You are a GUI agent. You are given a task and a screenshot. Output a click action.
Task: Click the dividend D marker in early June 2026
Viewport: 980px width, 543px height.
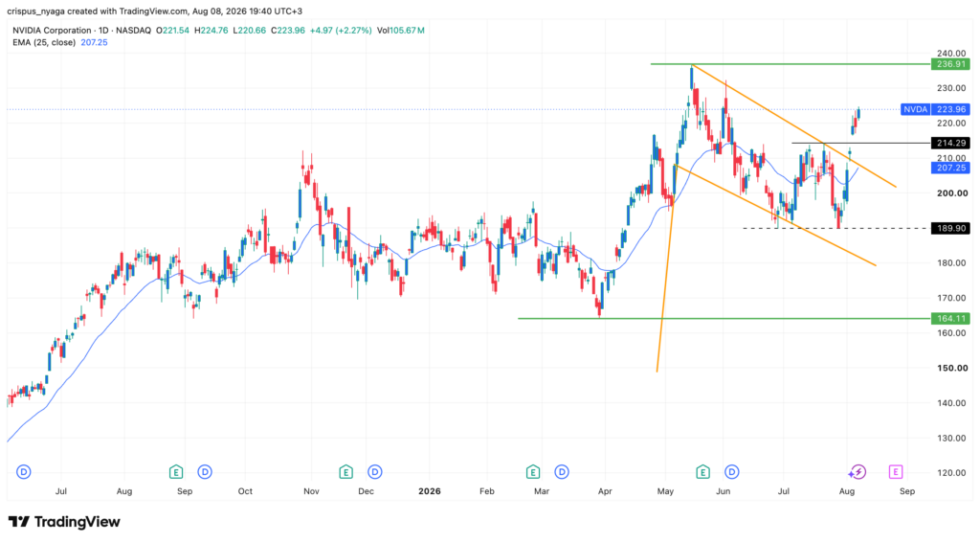coord(731,472)
